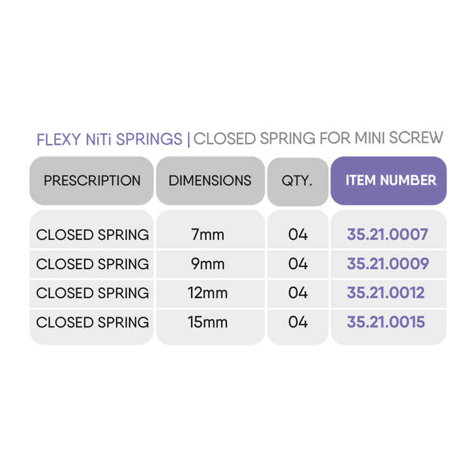The image size is (476, 476).
Task: Click the CLOSED SPRING FOR MINI SCREW subtitle
Action: (x=318, y=138)
